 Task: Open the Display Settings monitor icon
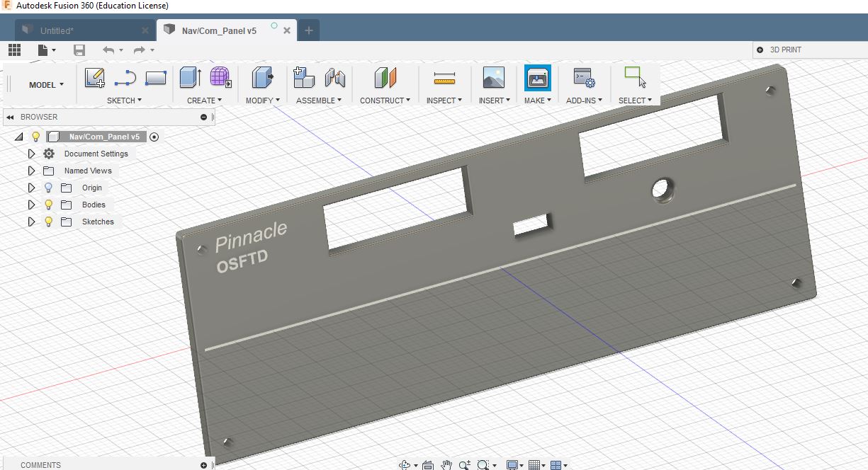pyautogui.click(x=513, y=464)
